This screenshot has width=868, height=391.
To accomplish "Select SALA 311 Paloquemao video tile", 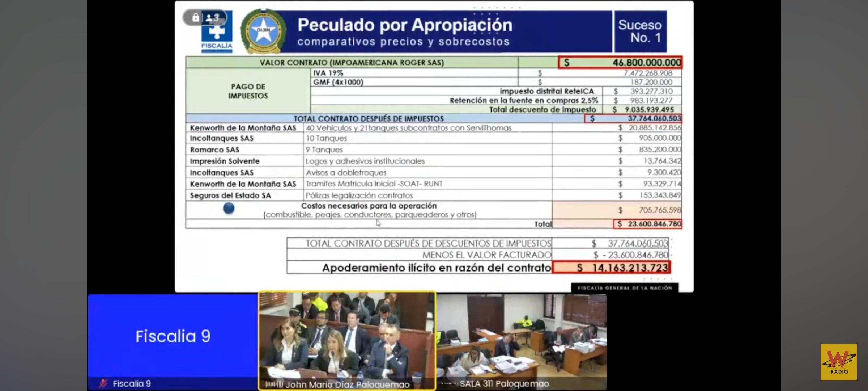I will pyautogui.click(x=521, y=339).
